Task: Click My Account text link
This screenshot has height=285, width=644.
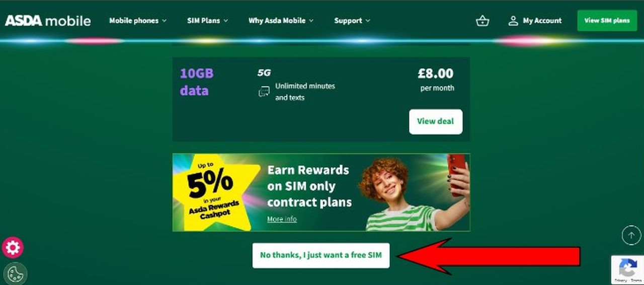Action: pyautogui.click(x=542, y=21)
